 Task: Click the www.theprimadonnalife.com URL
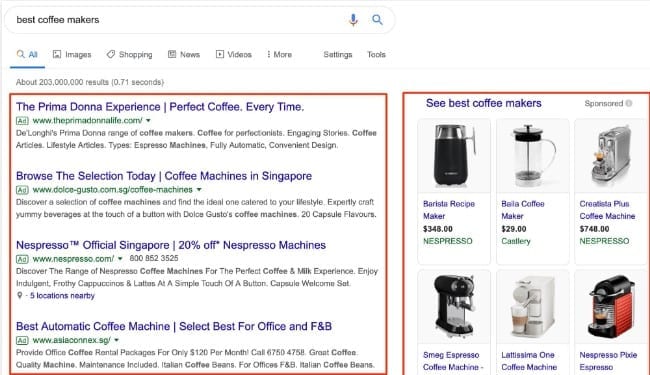(87, 121)
